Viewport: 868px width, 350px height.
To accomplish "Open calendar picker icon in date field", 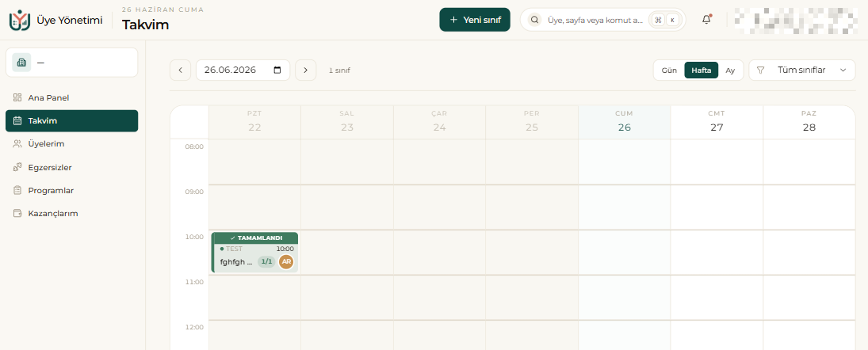I will [277, 70].
